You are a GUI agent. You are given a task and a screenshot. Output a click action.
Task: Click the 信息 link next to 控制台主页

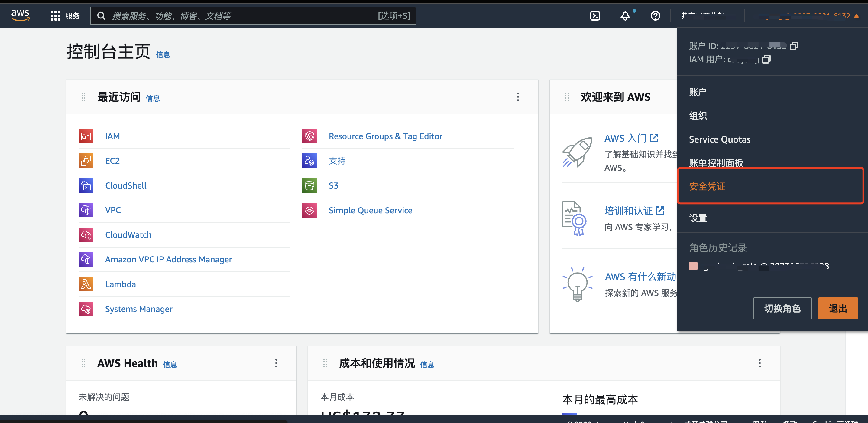pyautogui.click(x=163, y=55)
